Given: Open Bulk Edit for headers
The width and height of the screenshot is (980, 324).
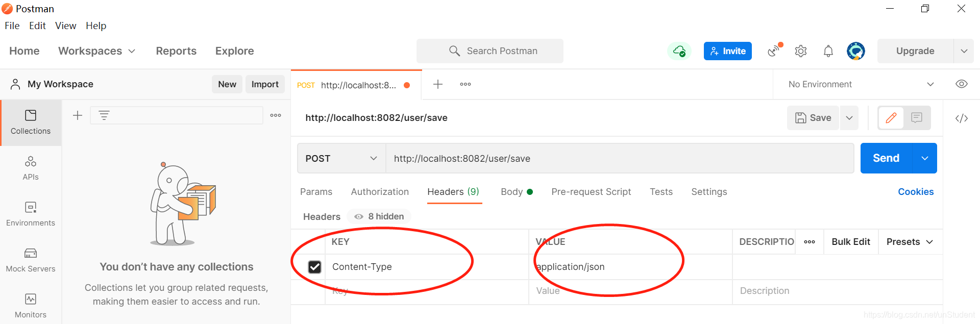Looking at the screenshot, I should click(851, 242).
